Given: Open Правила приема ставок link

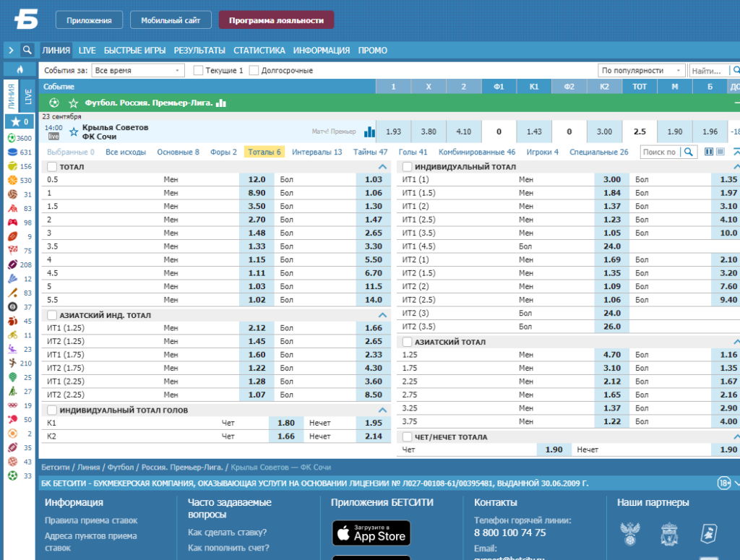Looking at the screenshot, I should 91,520.
